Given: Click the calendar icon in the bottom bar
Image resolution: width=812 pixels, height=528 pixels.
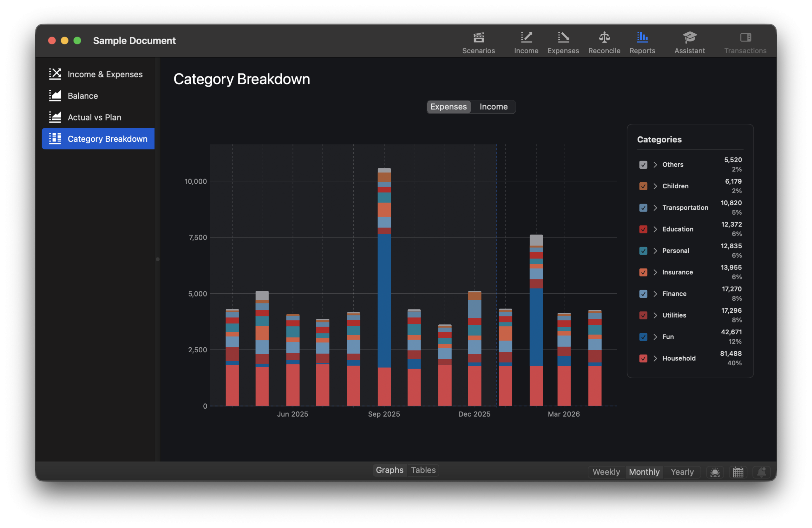Looking at the screenshot, I should (x=738, y=472).
